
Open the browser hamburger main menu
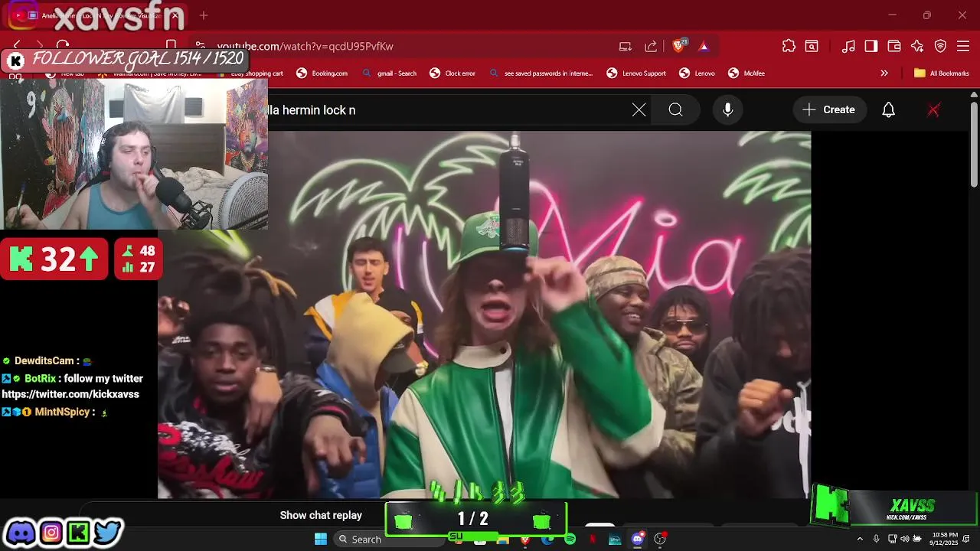[963, 46]
